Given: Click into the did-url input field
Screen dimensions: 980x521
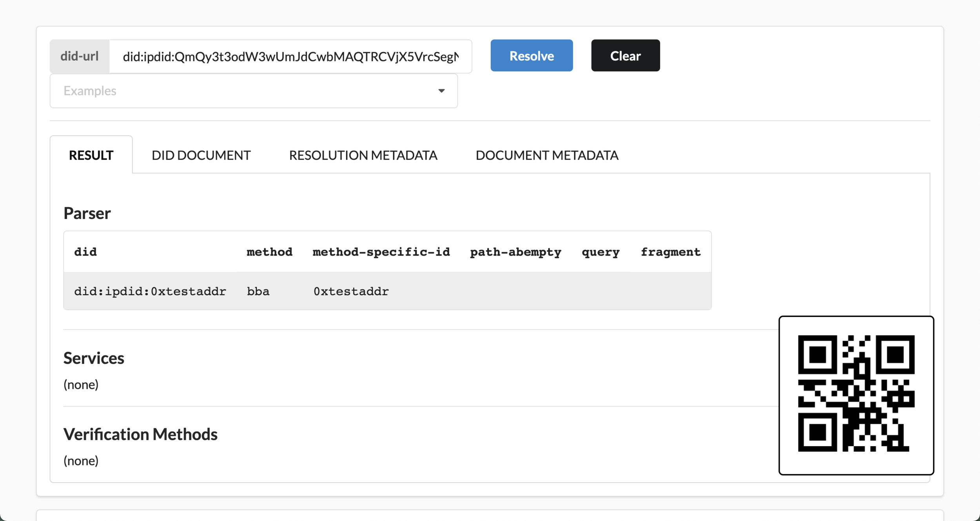Looking at the screenshot, I should (x=290, y=57).
